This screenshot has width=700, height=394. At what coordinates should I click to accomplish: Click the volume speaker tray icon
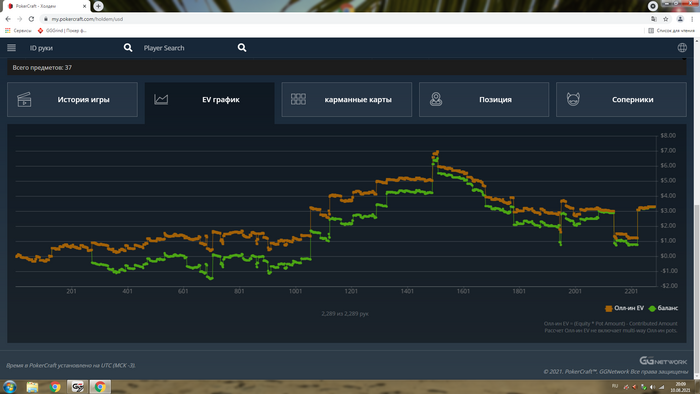(x=652, y=387)
